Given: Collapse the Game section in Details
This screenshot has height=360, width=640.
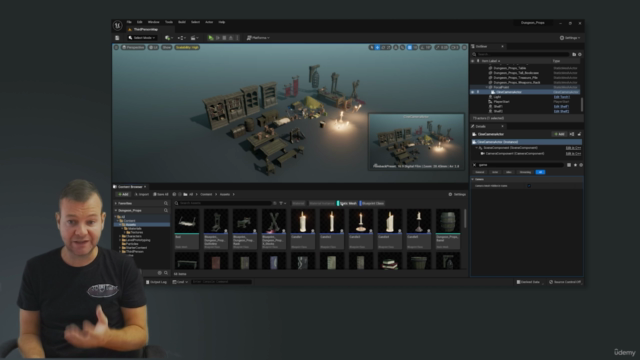Looking at the screenshot, I should pyautogui.click(x=473, y=179).
